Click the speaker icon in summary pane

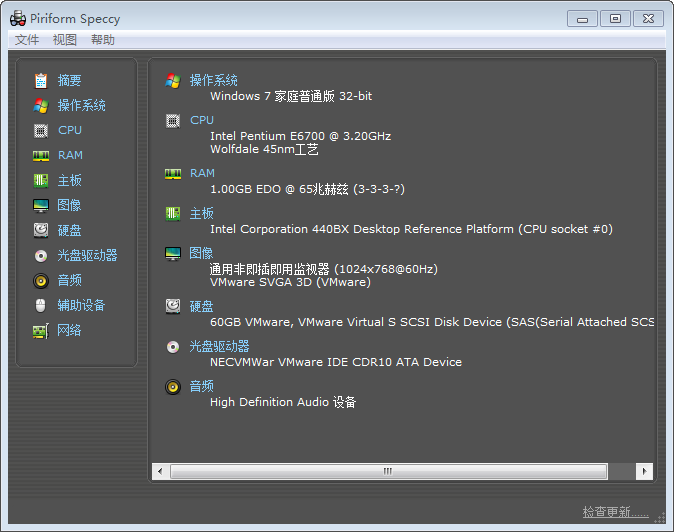173,387
